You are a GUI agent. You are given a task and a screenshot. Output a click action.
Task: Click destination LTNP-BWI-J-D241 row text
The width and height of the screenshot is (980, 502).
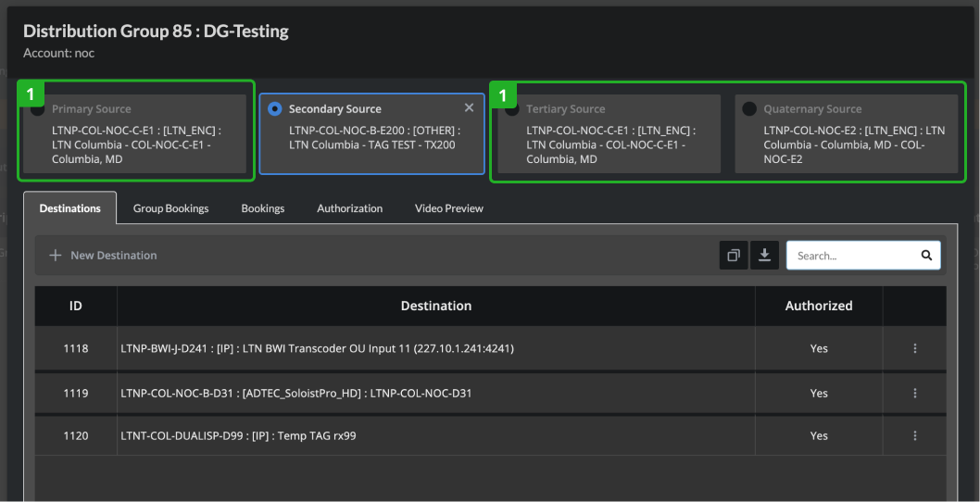[x=317, y=348]
